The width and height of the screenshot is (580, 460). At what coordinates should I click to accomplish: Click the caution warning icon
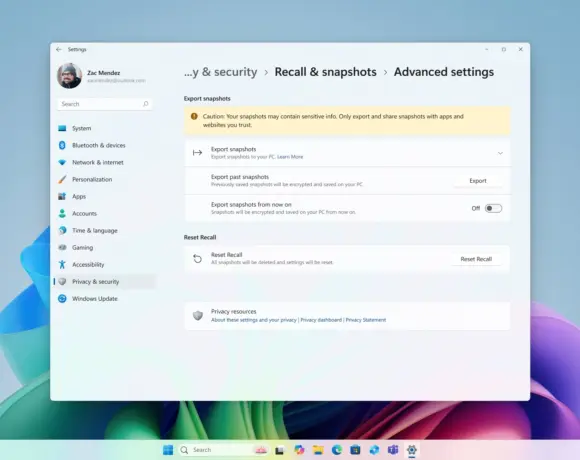click(194, 116)
